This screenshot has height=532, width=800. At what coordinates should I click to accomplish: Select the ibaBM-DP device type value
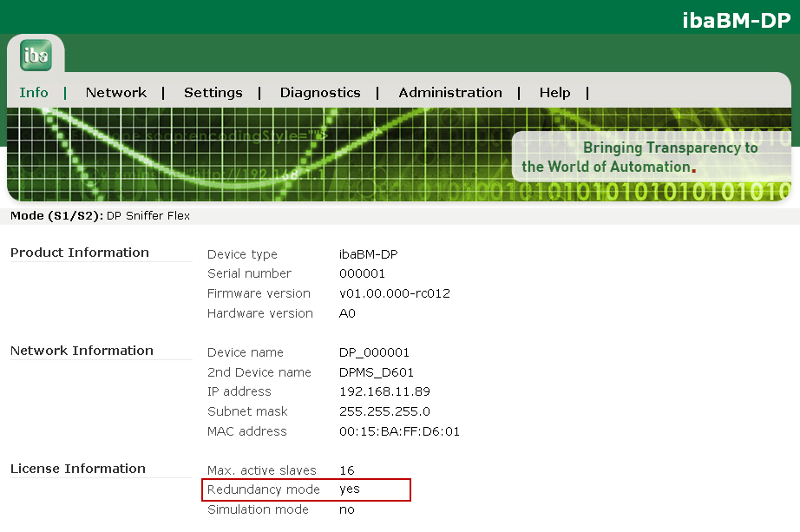(369, 254)
